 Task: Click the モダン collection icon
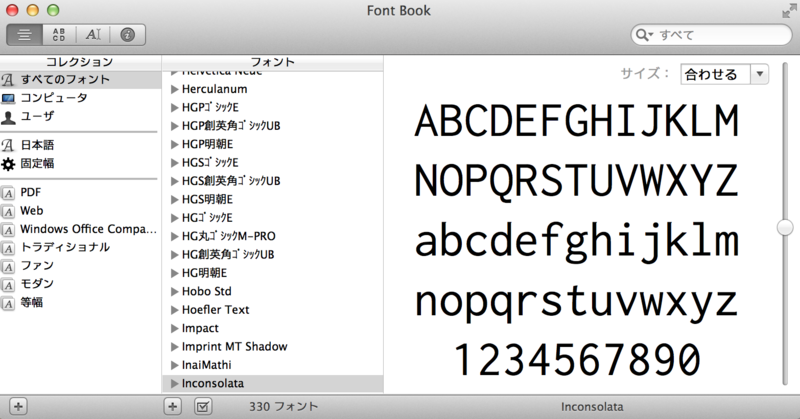tap(8, 285)
